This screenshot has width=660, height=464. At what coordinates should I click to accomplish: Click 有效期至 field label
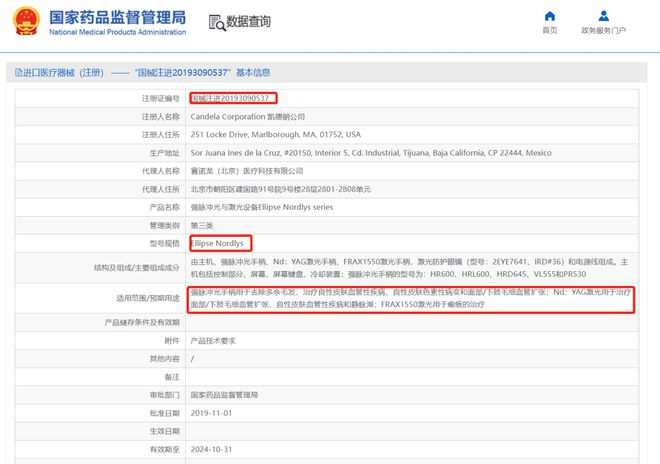[165, 449]
